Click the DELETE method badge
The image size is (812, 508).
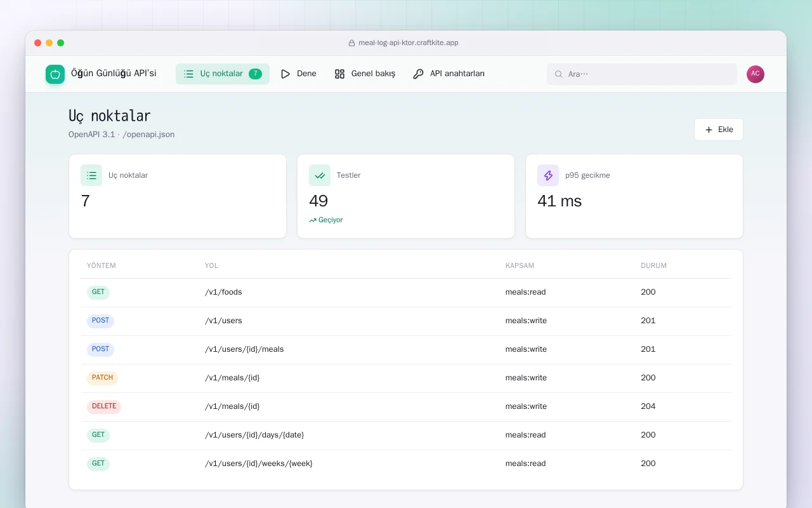(x=104, y=406)
